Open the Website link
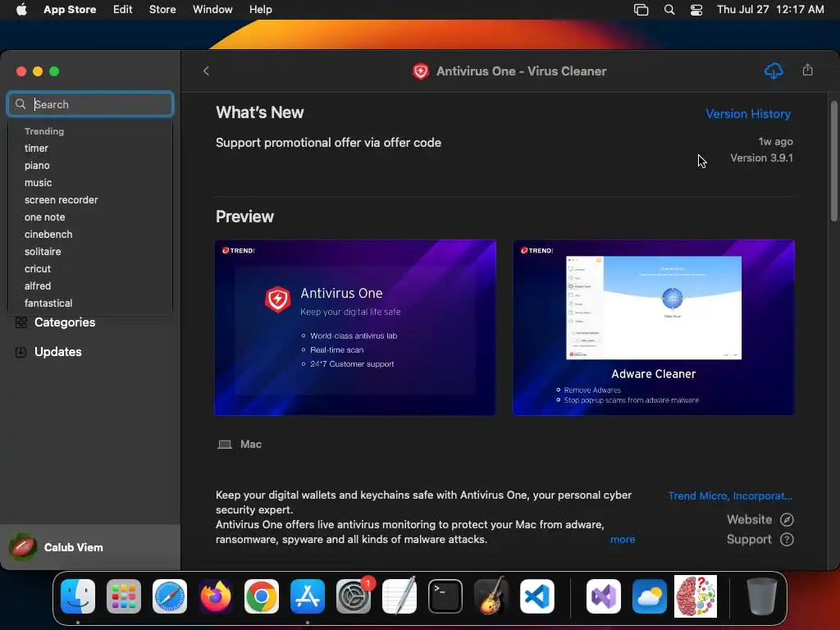840x630 pixels. point(750,519)
